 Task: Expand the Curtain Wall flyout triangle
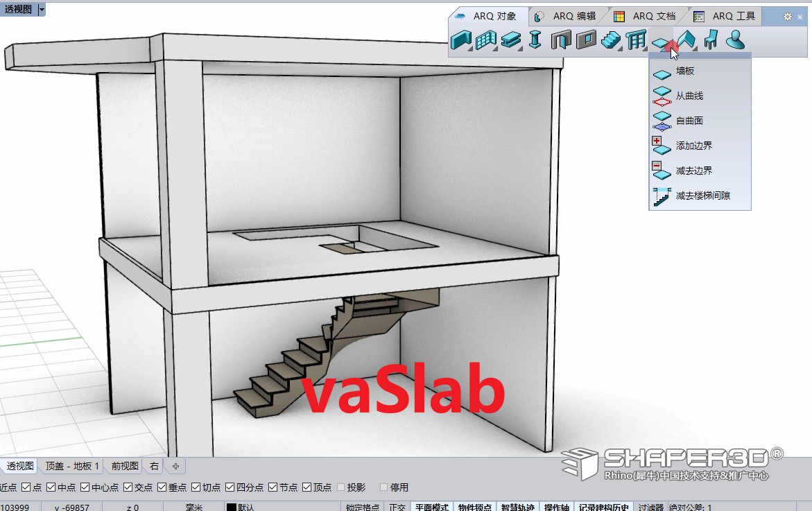click(495, 49)
